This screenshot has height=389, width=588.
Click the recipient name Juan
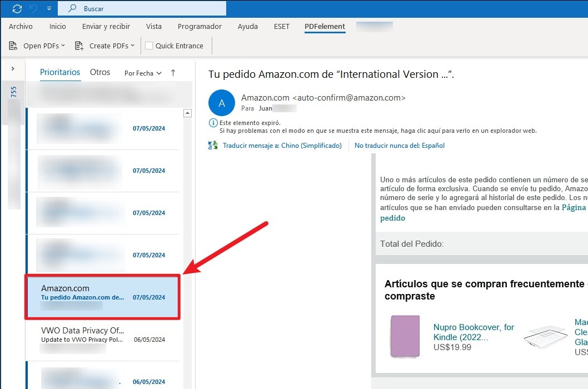(x=266, y=108)
